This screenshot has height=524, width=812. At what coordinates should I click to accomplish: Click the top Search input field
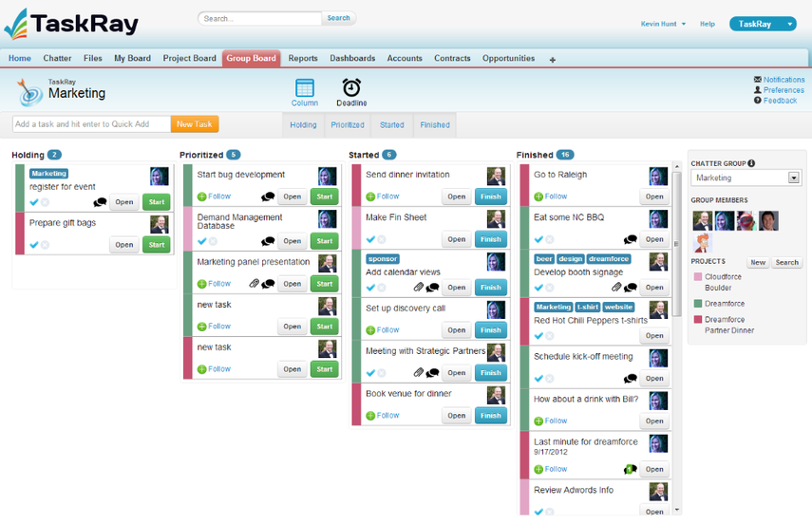click(x=260, y=18)
